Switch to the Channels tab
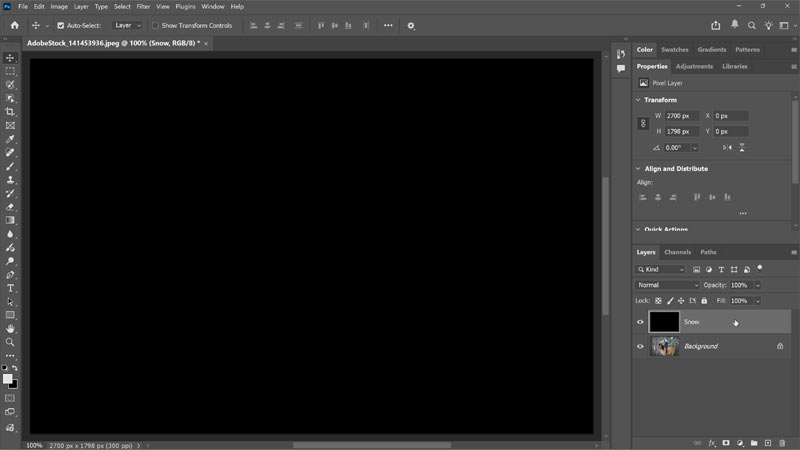The height and width of the screenshot is (450, 800). pyautogui.click(x=677, y=252)
